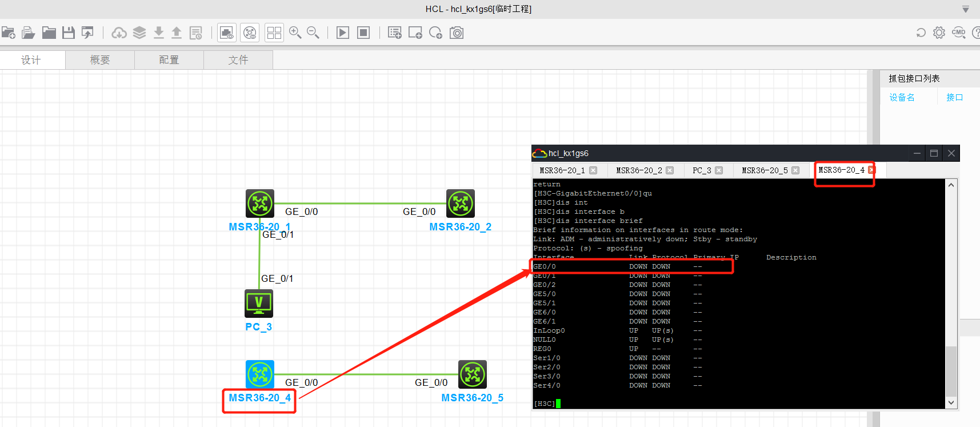Take a screenshot with the camera icon

(x=457, y=33)
